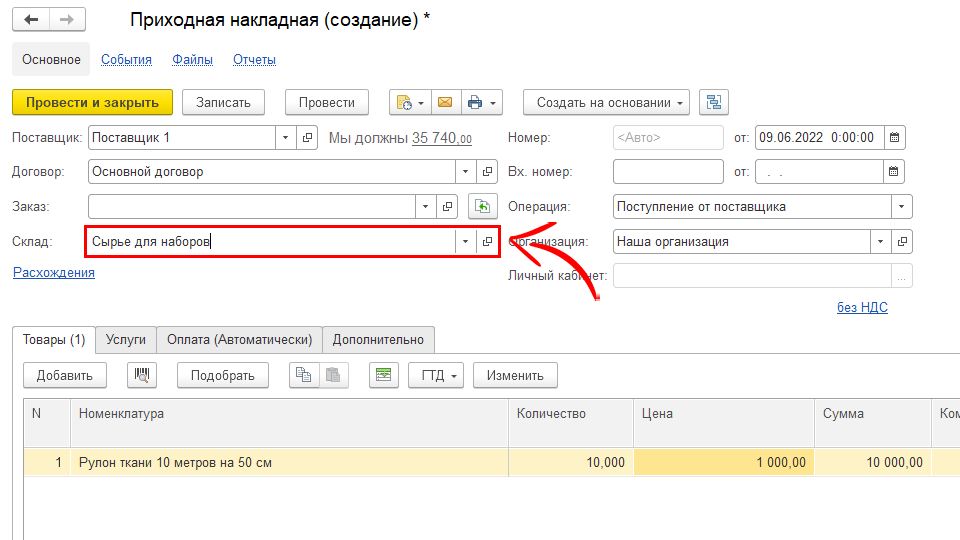
Task: Expand the Операция dropdown
Action: (901, 206)
